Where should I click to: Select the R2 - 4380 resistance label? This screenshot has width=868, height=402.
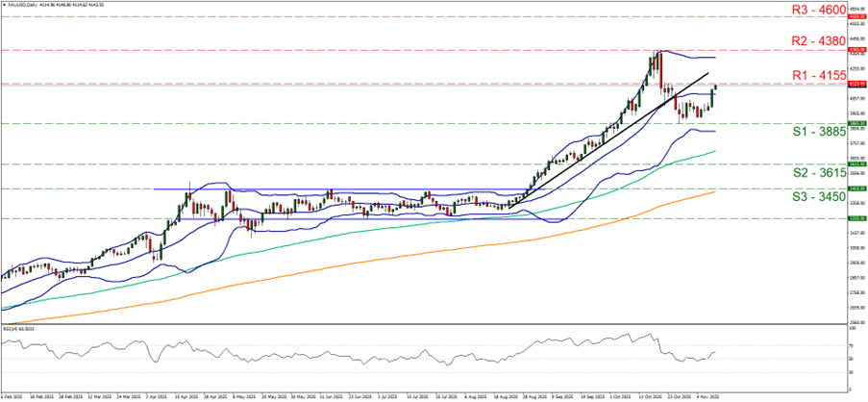tap(818, 41)
